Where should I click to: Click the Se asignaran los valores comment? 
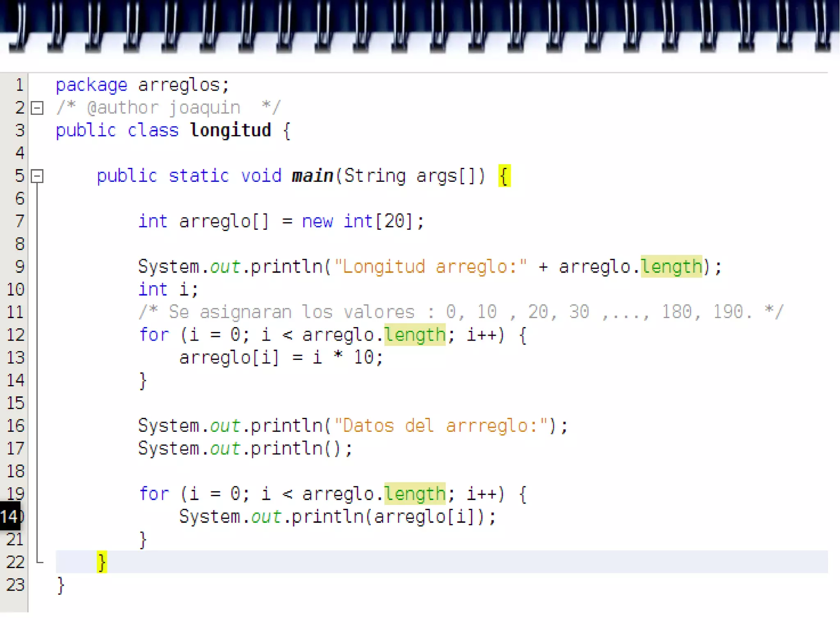tap(461, 312)
